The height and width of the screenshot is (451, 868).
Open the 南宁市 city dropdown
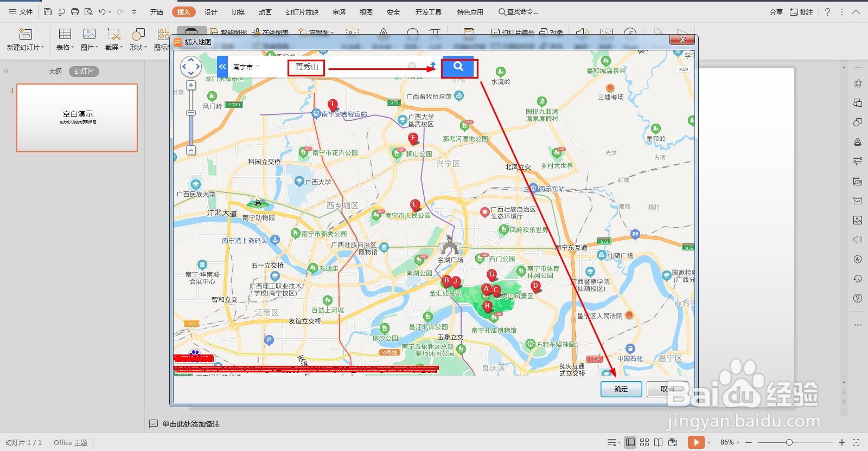(247, 67)
